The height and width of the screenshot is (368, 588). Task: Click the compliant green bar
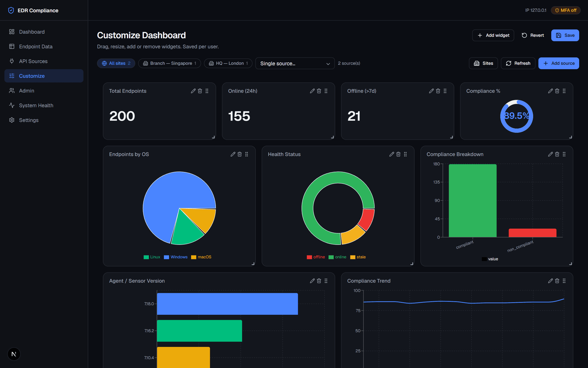click(473, 201)
